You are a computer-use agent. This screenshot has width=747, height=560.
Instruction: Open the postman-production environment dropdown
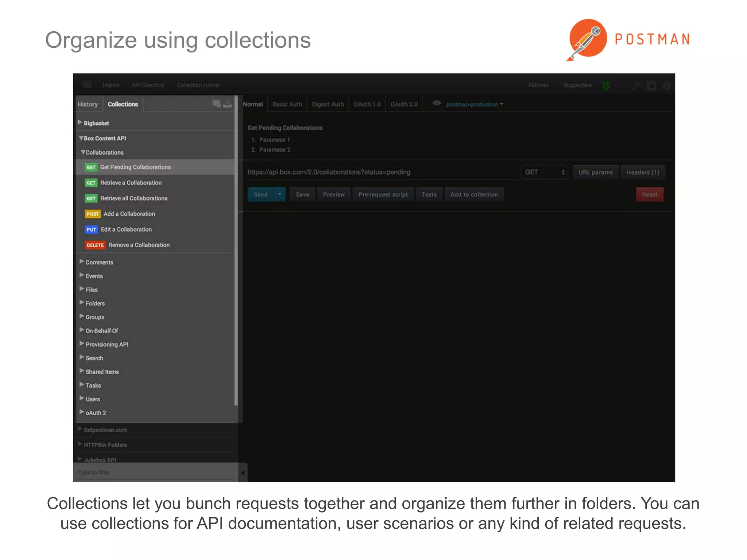point(474,104)
